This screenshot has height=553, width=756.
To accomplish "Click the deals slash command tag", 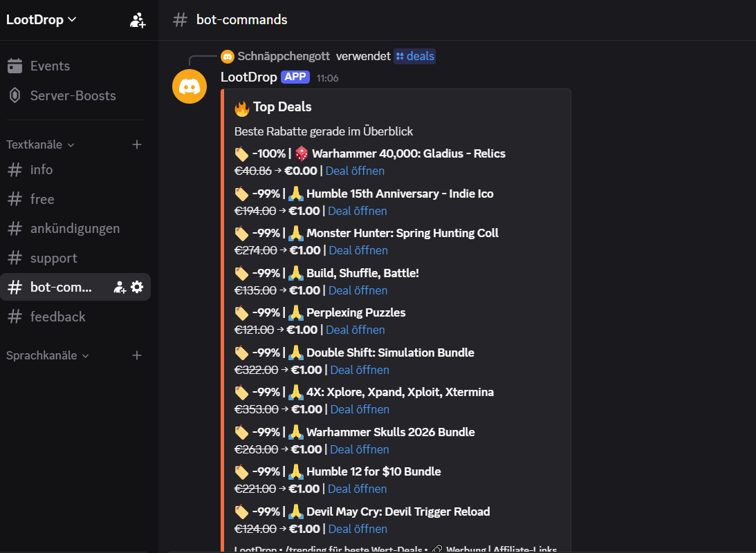I will coord(414,57).
